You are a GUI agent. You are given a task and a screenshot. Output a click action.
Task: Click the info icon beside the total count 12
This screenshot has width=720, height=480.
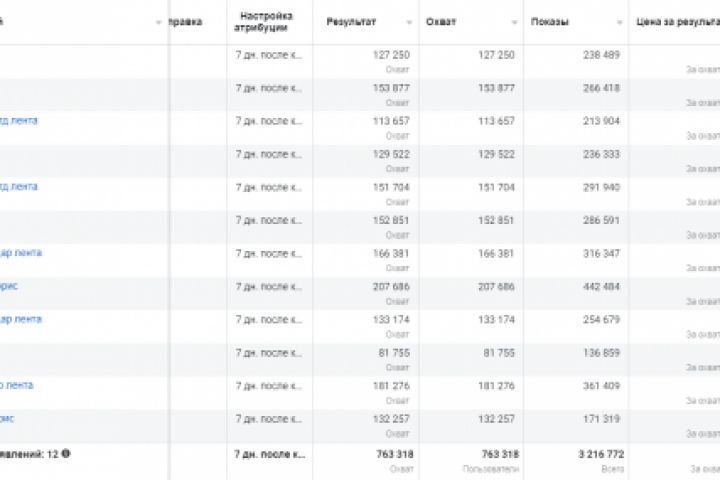pos(66,453)
